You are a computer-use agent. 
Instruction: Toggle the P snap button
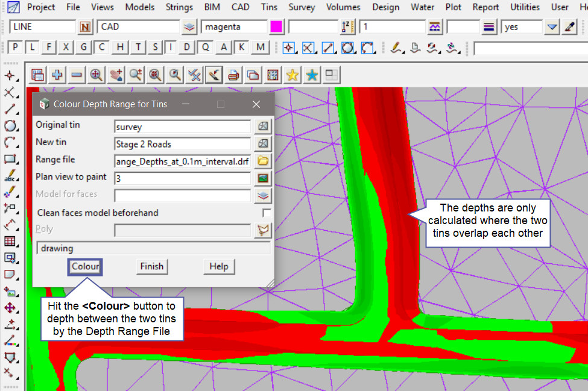15,48
